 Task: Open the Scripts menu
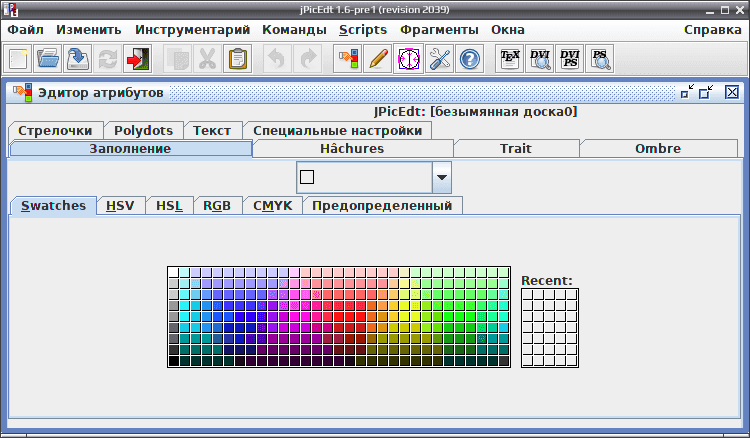(x=363, y=30)
